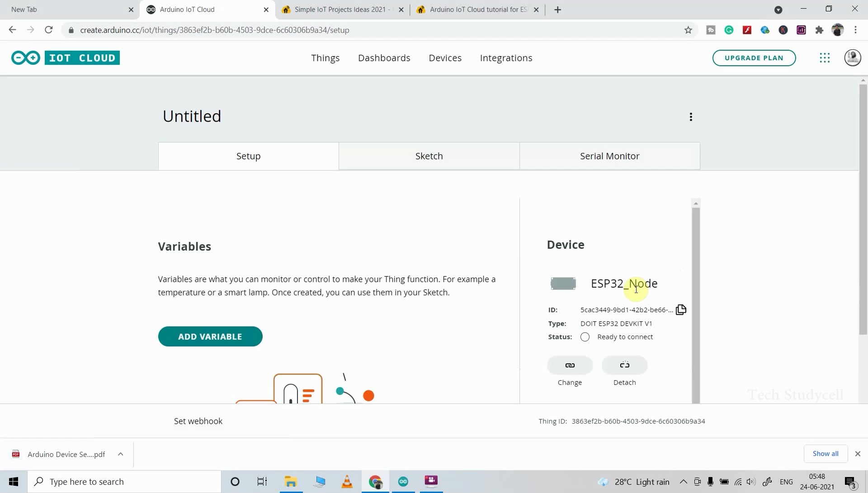Click Show all downloads button

826,454
